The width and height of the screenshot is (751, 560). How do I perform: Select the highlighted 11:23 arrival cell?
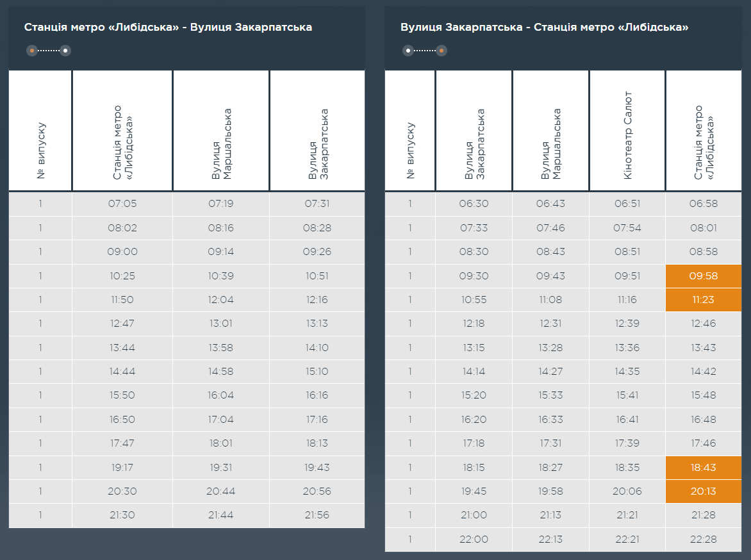pyautogui.click(x=704, y=300)
